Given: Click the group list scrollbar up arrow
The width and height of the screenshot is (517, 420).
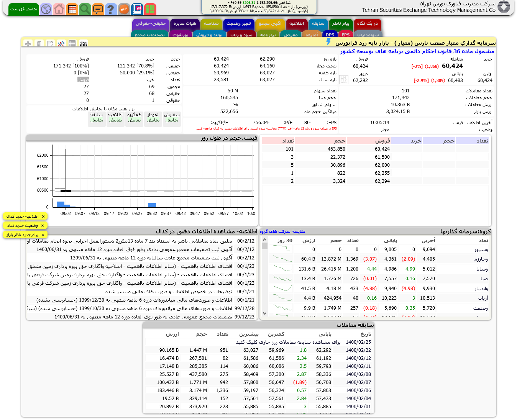Looking at the screenshot, I should tap(264, 240).
